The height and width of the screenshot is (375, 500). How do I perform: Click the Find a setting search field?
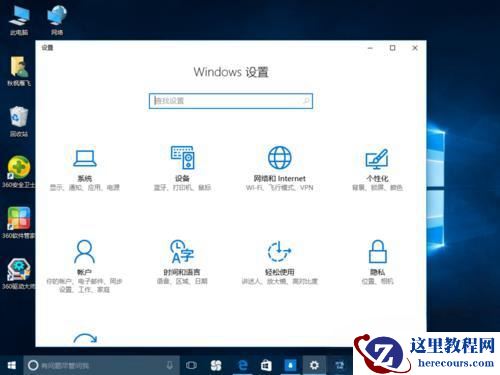(231, 101)
